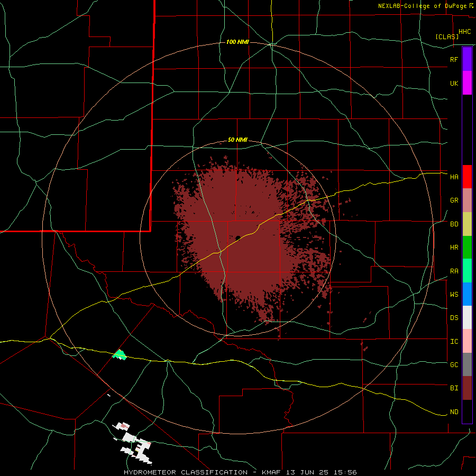Click the 'WS' legend label
Image resolution: width=476 pixels, height=476 pixels.
click(x=454, y=295)
